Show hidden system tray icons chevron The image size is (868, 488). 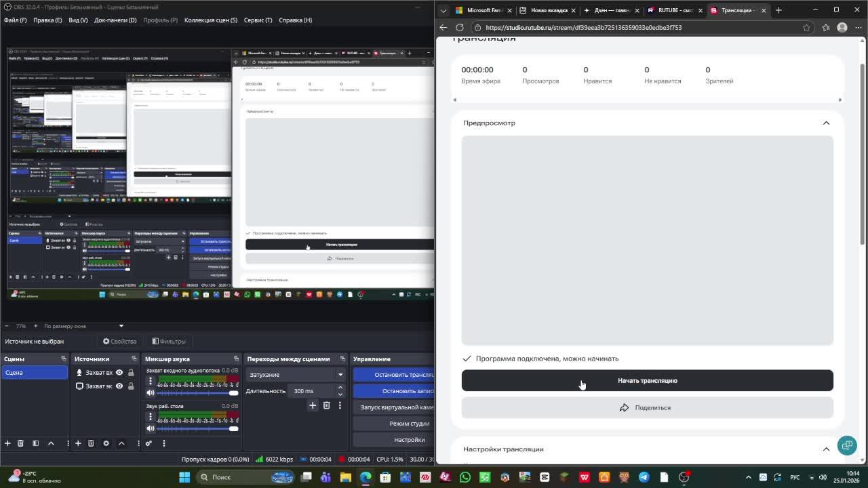click(749, 477)
